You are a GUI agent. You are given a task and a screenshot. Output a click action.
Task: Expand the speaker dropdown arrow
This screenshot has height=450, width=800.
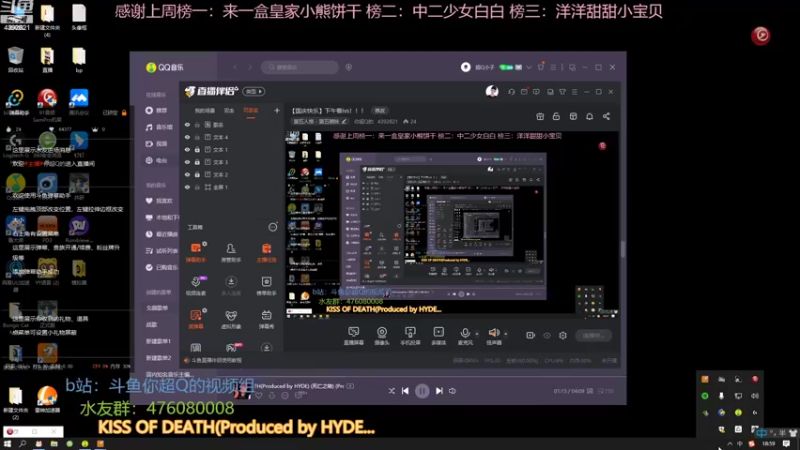click(x=506, y=334)
